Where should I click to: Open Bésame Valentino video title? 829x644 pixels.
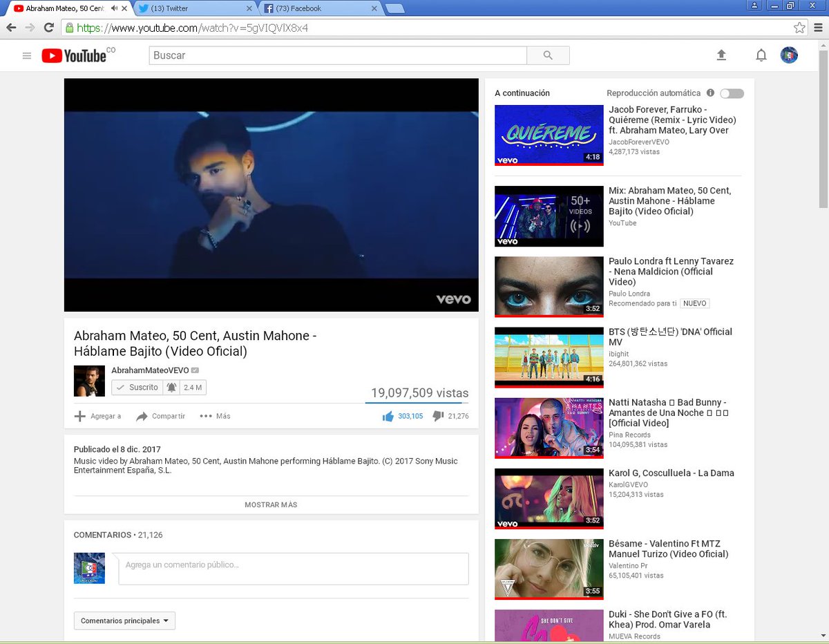(668, 549)
